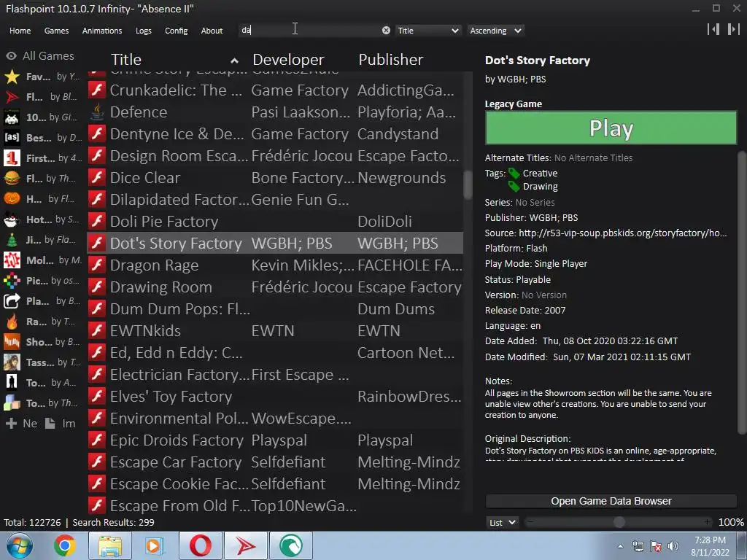Sort list by Title column header
This screenshot has width=747, height=560.
coord(174,60)
